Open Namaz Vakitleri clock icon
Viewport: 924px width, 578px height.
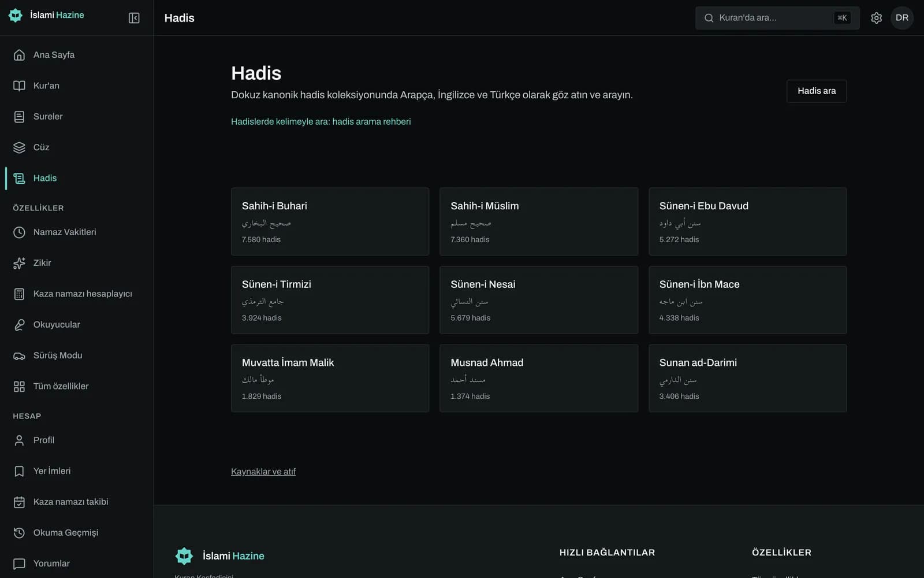[19, 232]
